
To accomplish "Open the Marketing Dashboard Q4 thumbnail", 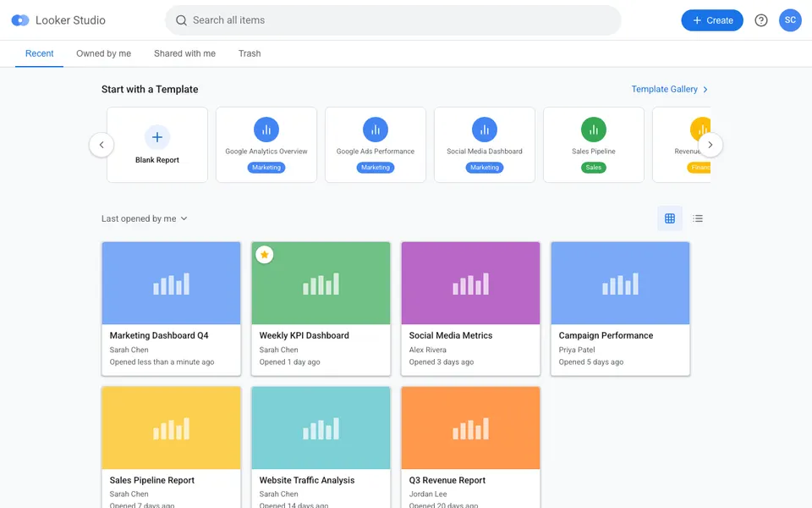I will click(172, 283).
